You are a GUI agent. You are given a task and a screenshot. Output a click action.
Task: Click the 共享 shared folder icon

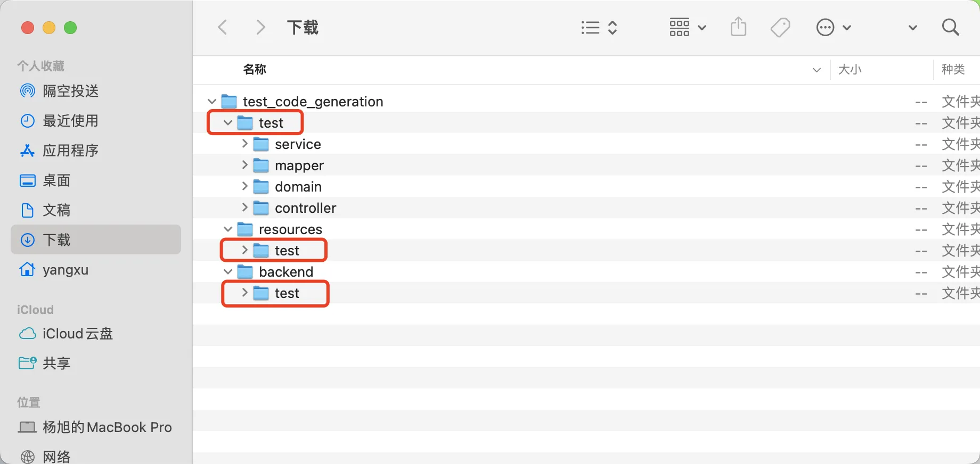click(27, 363)
